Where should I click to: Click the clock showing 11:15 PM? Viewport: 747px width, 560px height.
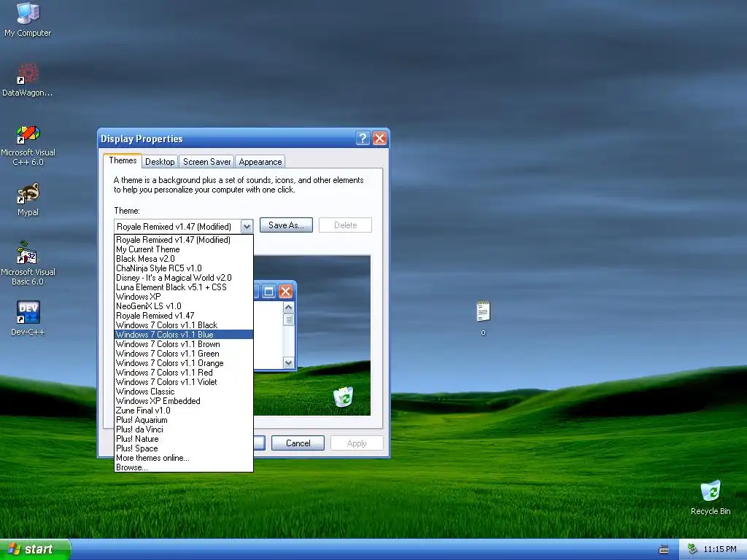click(x=720, y=549)
